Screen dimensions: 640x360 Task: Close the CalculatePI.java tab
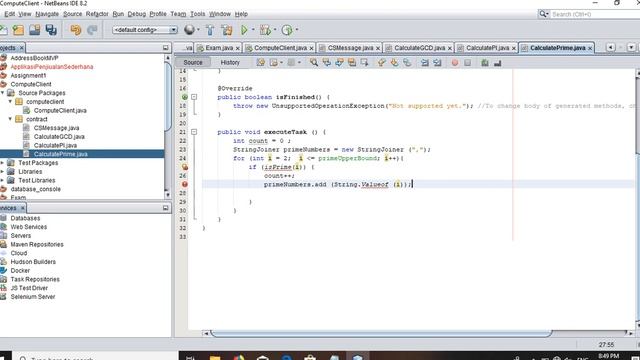(514, 49)
